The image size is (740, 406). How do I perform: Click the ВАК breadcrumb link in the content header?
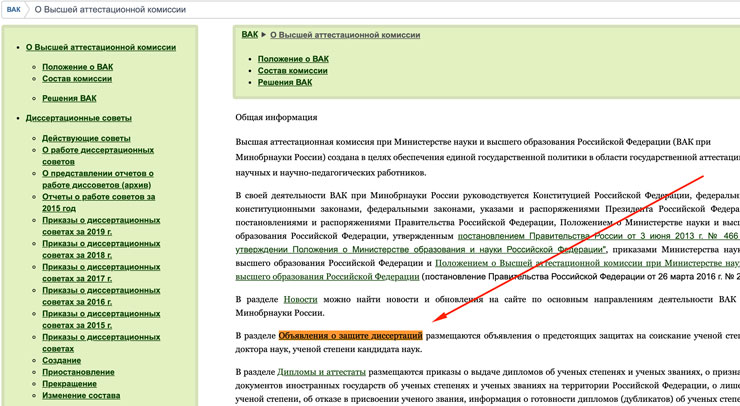tap(249, 35)
